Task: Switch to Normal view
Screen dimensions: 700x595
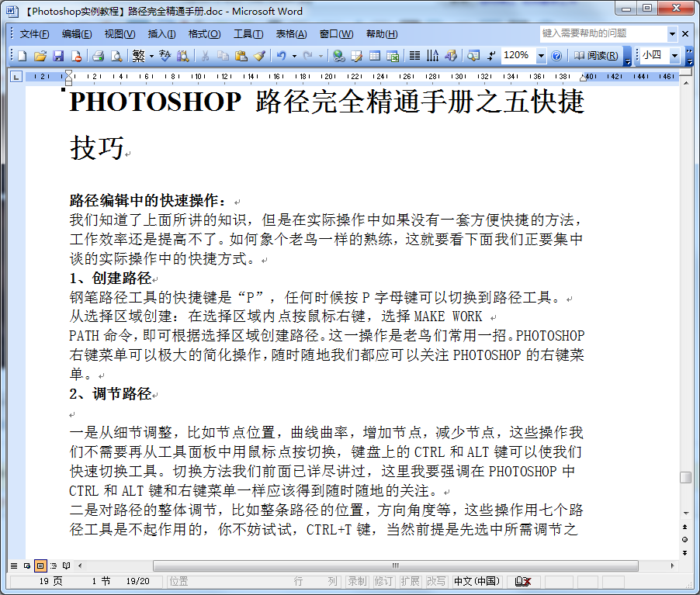Action: tap(14, 566)
